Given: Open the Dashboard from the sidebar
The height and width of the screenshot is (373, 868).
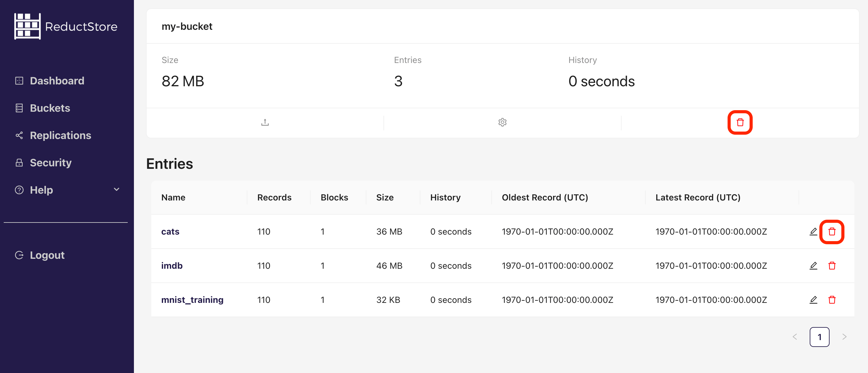Looking at the screenshot, I should coord(57,81).
